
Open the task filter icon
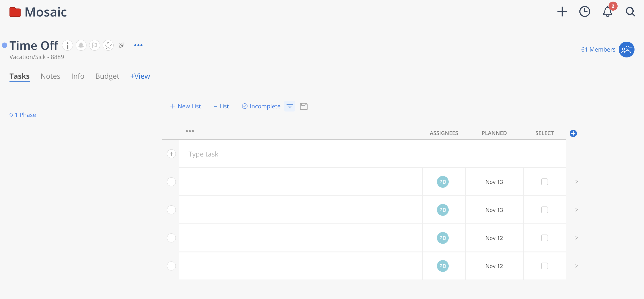289,106
